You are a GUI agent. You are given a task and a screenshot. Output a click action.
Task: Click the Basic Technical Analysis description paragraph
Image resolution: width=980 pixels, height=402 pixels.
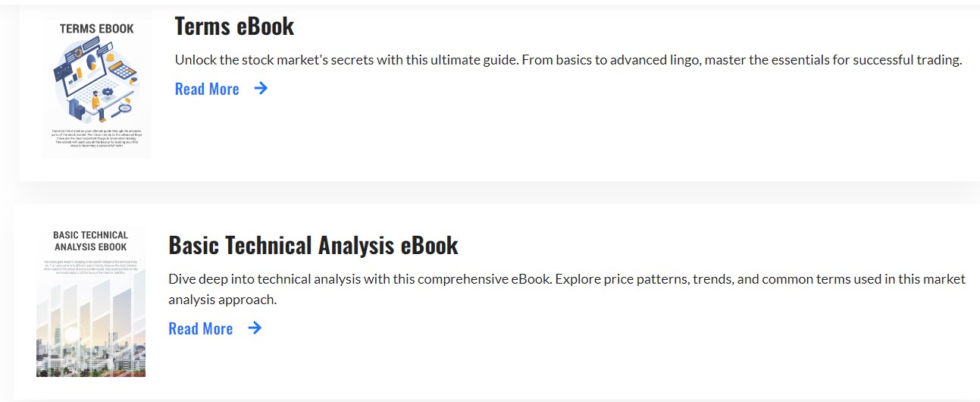(566, 289)
